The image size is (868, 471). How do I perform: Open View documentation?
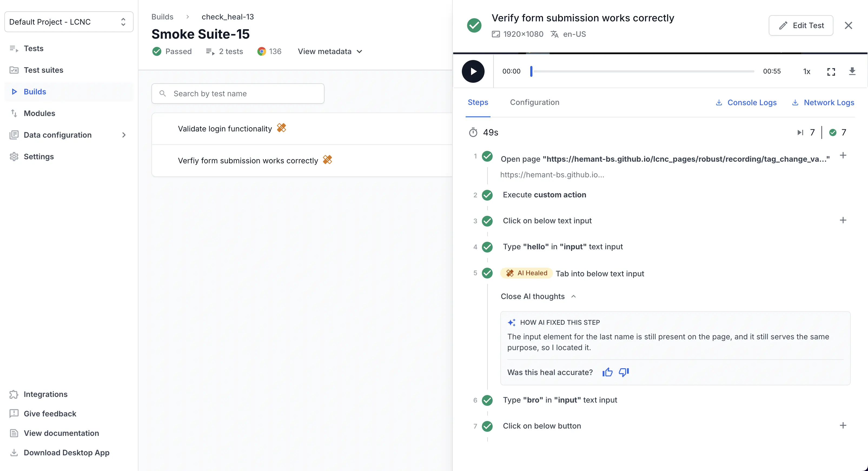[61, 433]
